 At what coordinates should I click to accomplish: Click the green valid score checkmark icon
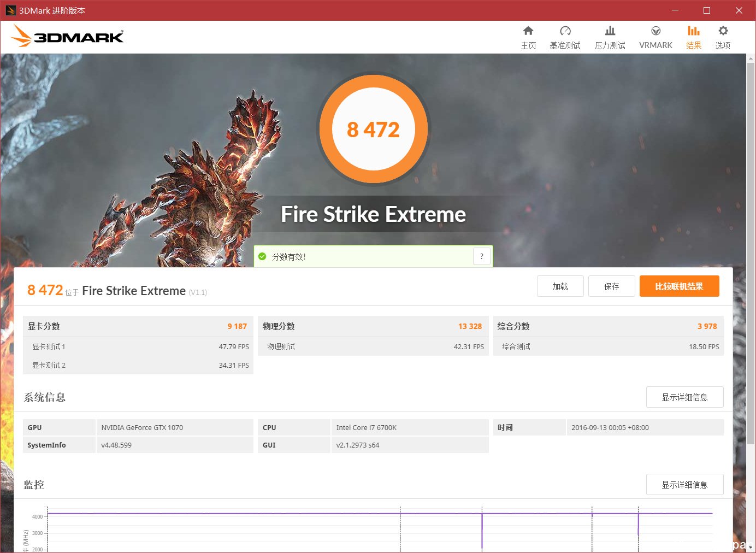(262, 256)
